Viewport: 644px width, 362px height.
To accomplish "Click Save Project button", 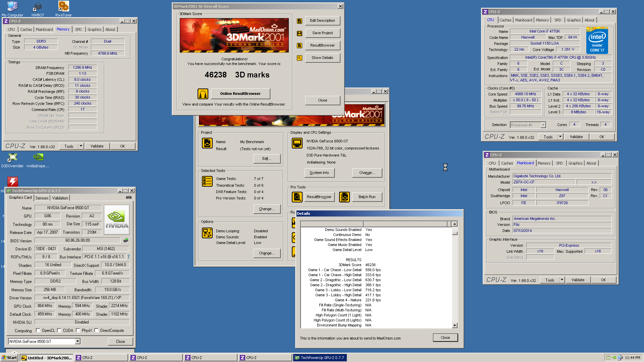I will point(323,33).
